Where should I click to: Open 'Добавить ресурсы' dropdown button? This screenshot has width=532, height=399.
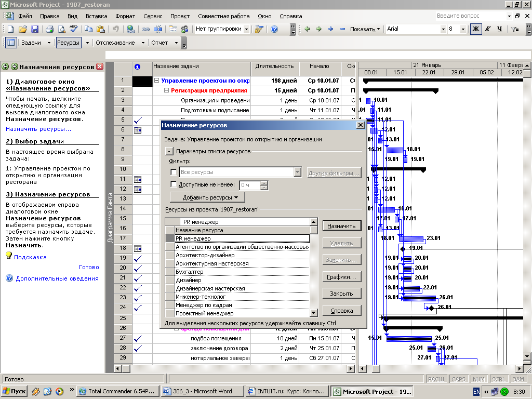click(x=207, y=197)
